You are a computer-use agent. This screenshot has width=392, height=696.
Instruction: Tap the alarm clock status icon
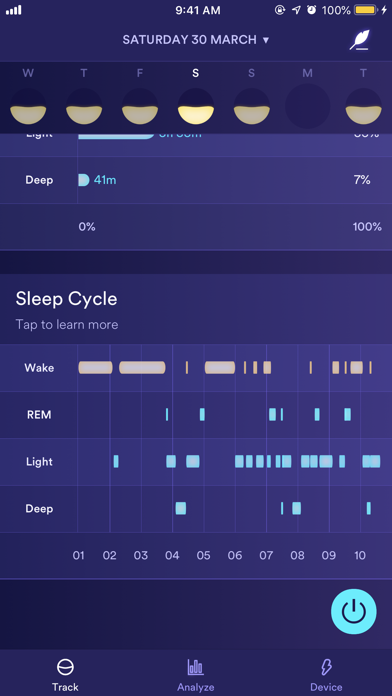[312, 10]
